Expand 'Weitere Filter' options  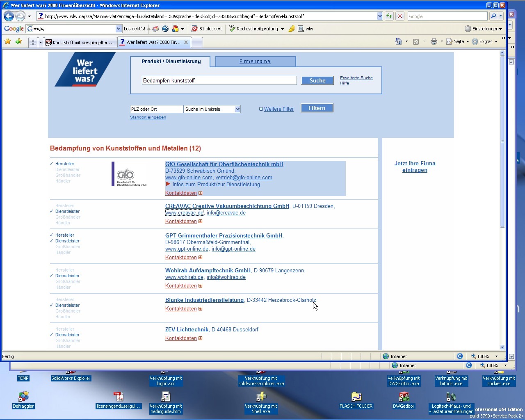(276, 109)
